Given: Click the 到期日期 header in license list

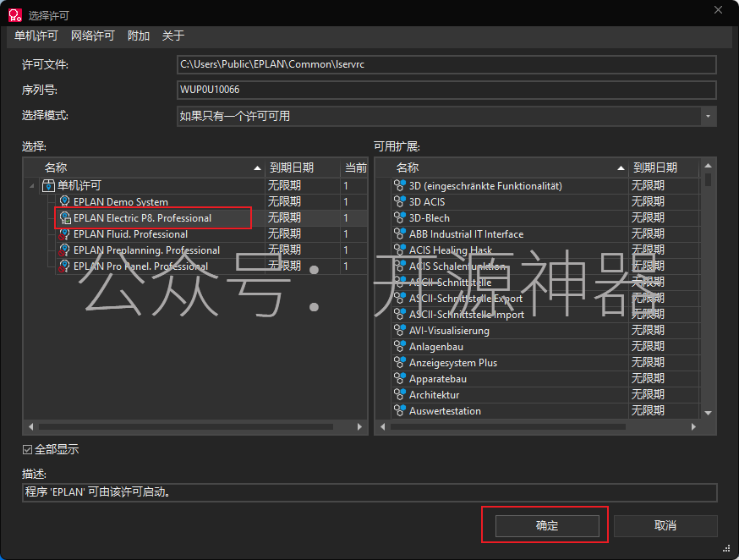Looking at the screenshot, I should 302,167.
